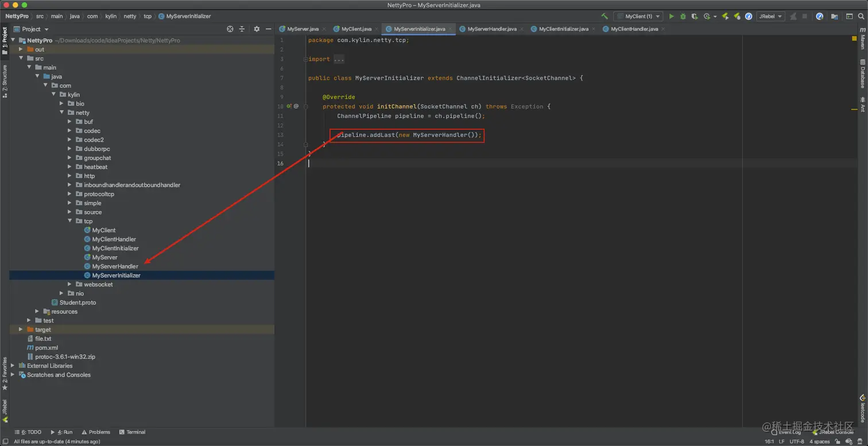Expand the websocket package
Screen dimensions: 868x446
pos(69,284)
